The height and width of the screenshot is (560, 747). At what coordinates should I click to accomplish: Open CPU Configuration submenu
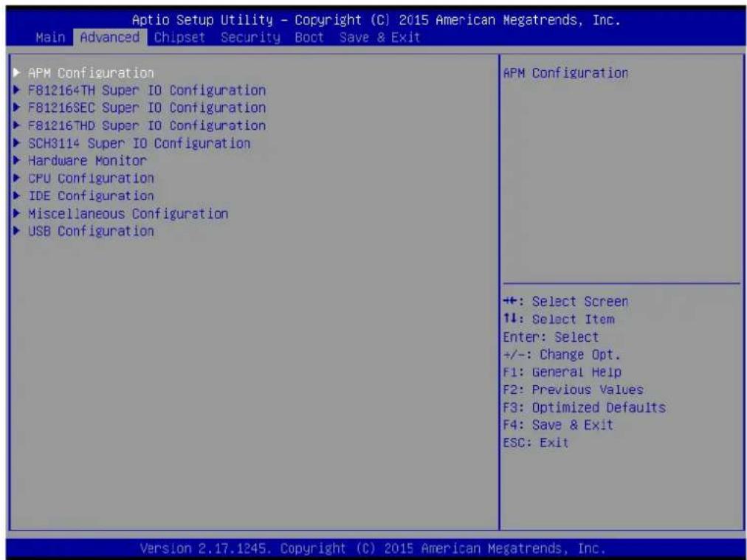[x=91, y=178]
